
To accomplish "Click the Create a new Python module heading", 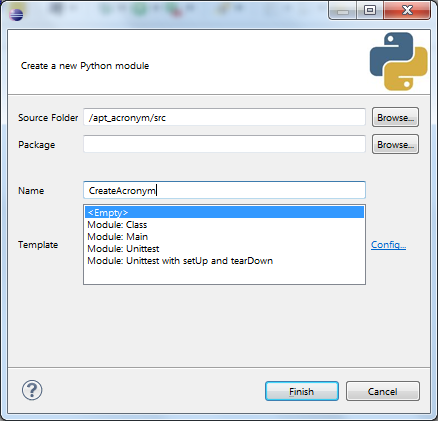I will [x=85, y=66].
